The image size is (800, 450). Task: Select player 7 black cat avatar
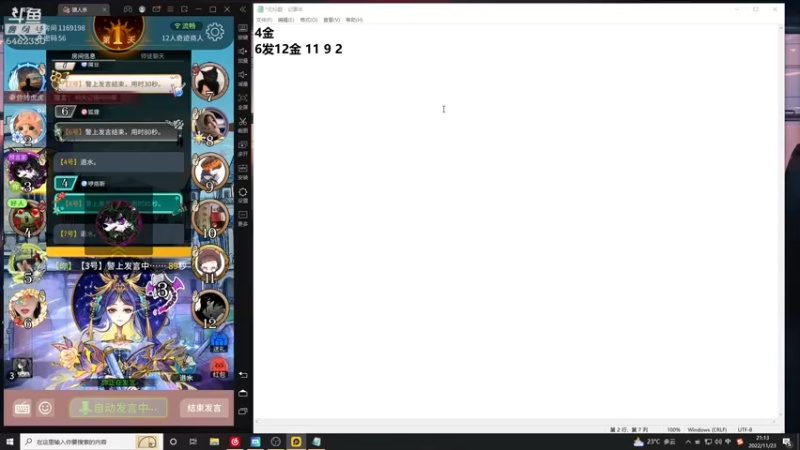click(x=210, y=81)
